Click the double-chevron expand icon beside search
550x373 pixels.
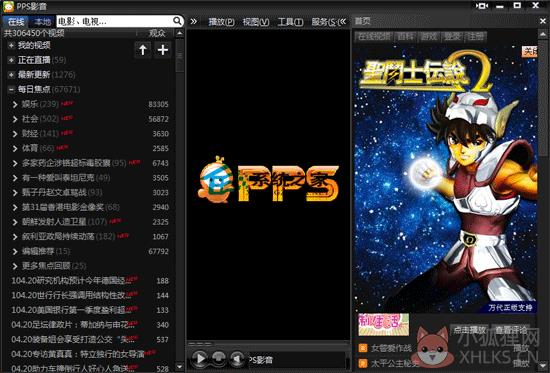pos(194,21)
